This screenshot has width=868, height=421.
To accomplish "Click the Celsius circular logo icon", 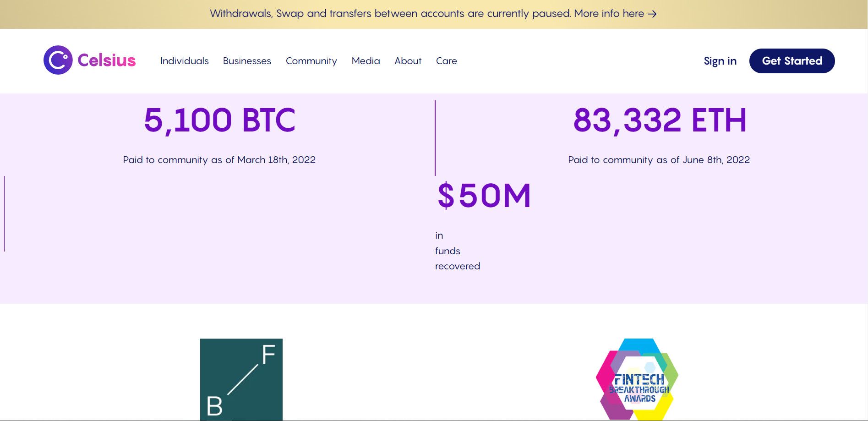I will (x=58, y=60).
